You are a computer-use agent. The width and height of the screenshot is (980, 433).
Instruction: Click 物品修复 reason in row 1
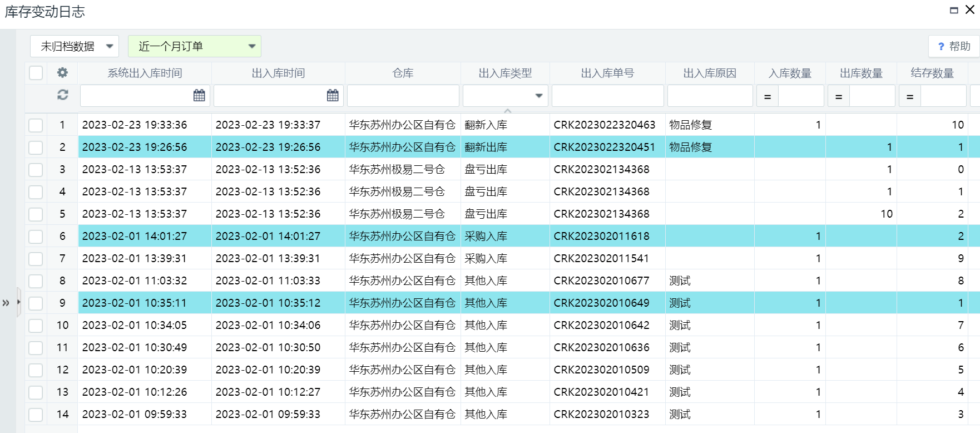(691, 125)
